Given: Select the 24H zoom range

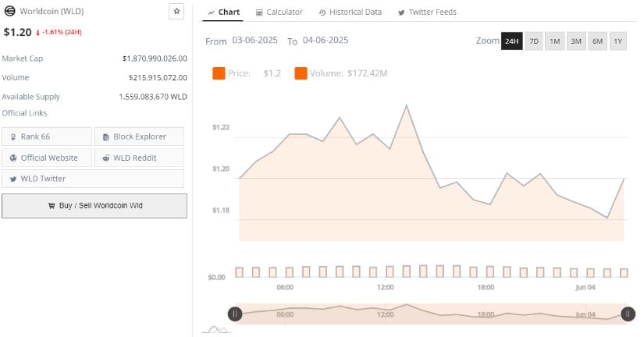Looking at the screenshot, I should (x=512, y=41).
